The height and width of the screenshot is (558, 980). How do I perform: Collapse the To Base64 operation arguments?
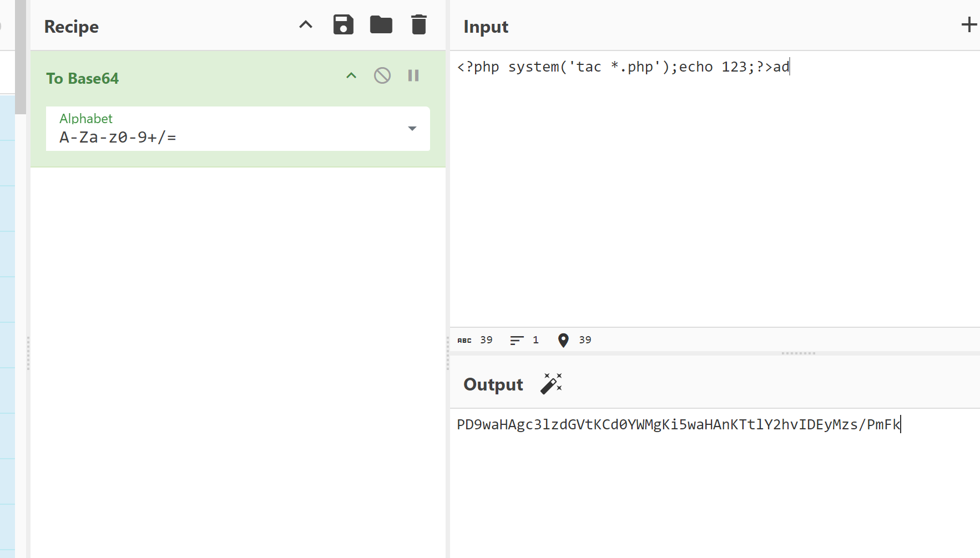[351, 75]
